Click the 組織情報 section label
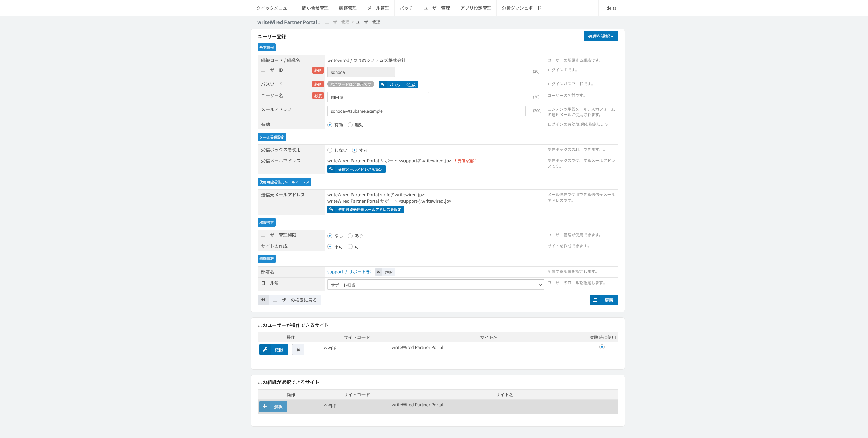 click(x=267, y=259)
